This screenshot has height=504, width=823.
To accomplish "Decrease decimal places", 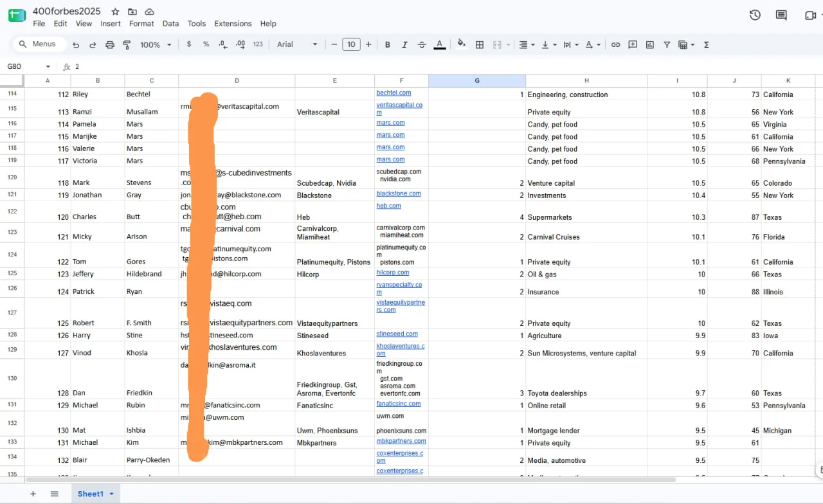I will 222,44.
